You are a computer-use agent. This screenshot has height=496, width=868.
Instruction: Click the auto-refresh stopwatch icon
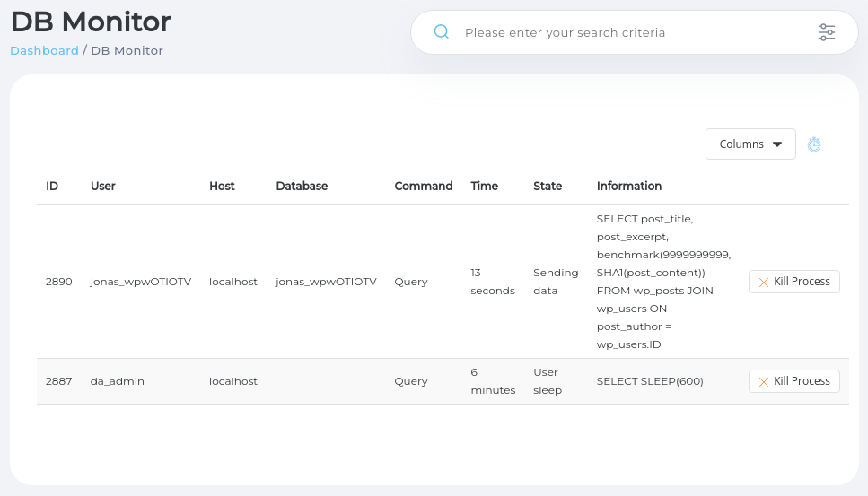pyautogui.click(x=814, y=144)
